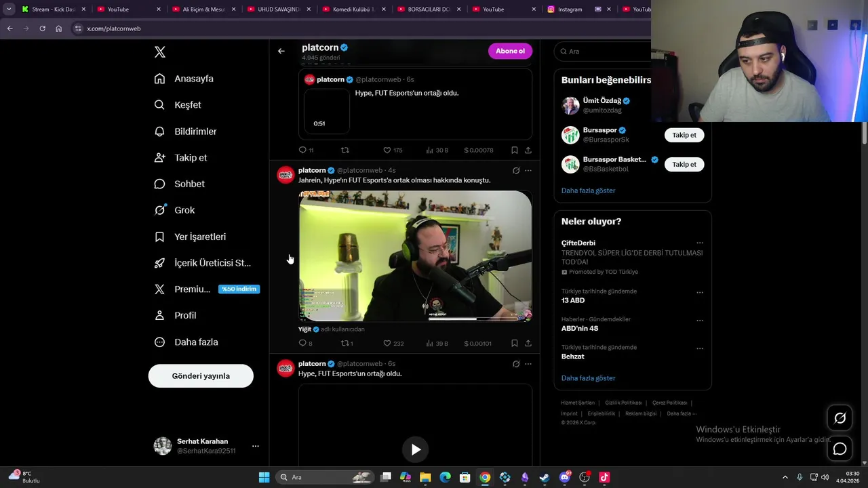868x488 pixels.
Task: Go back with profile header arrow
Action: [x=281, y=51]
